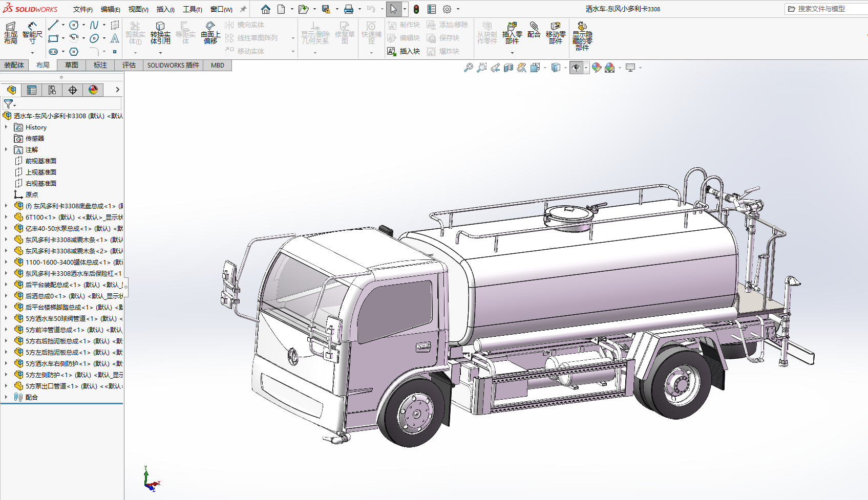Image resolution: width=868 pixels, height=500 pixels.
Task: Switch to the SOLIDWORKS 插件 tab
Action: [x=173, y=65]
